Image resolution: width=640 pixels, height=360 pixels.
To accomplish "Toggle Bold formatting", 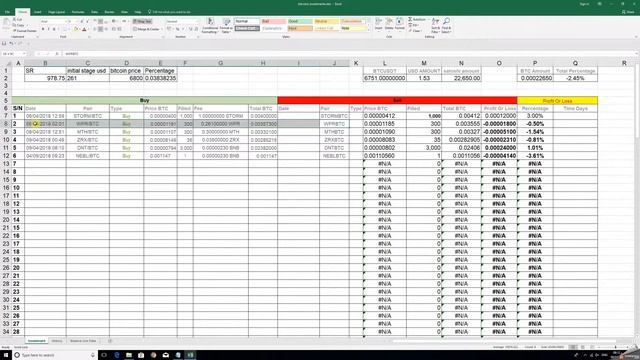I will 43,29.
